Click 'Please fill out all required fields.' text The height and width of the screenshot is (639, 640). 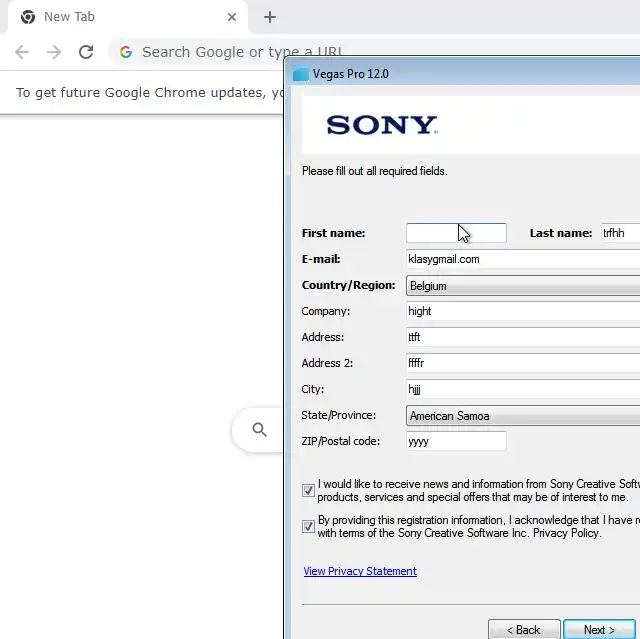pos(375,171)
